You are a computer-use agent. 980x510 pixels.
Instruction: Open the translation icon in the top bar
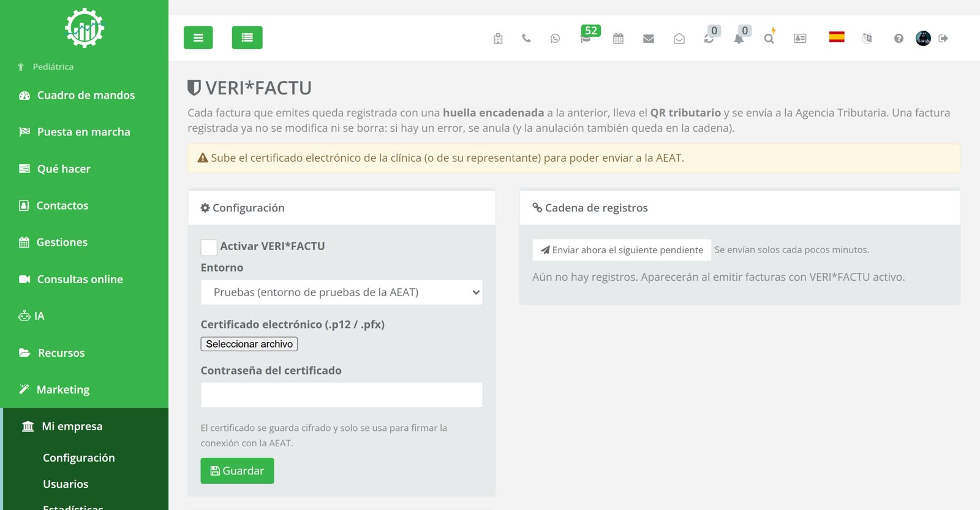coord(867,38)
